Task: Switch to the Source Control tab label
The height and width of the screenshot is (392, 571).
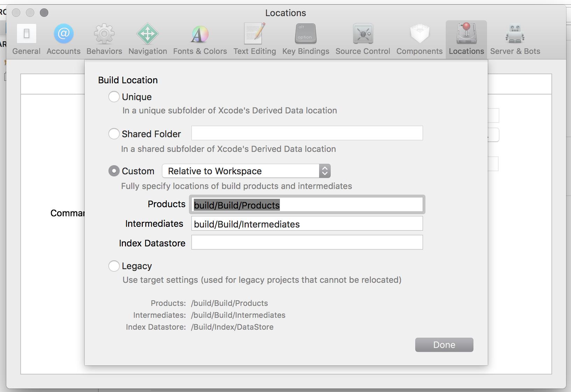Action: (x=363, y=51)
